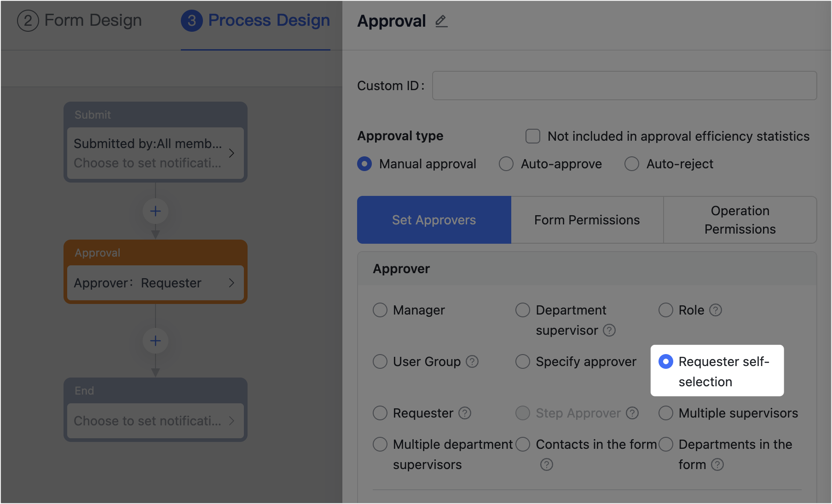Add a node with plus below Approval
The width and height of the screenshot is (832, 504).
coord(156,341)
